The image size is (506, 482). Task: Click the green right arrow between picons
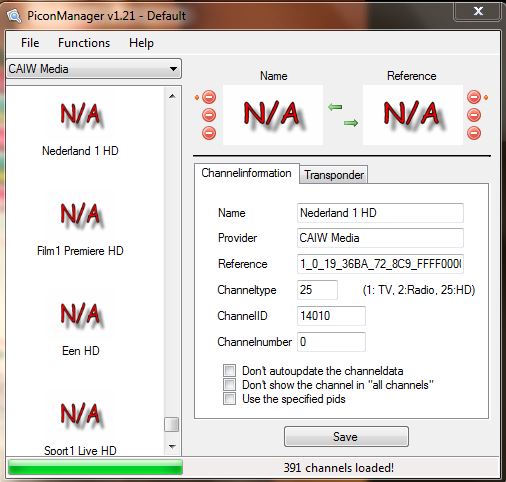click(351, 123)
